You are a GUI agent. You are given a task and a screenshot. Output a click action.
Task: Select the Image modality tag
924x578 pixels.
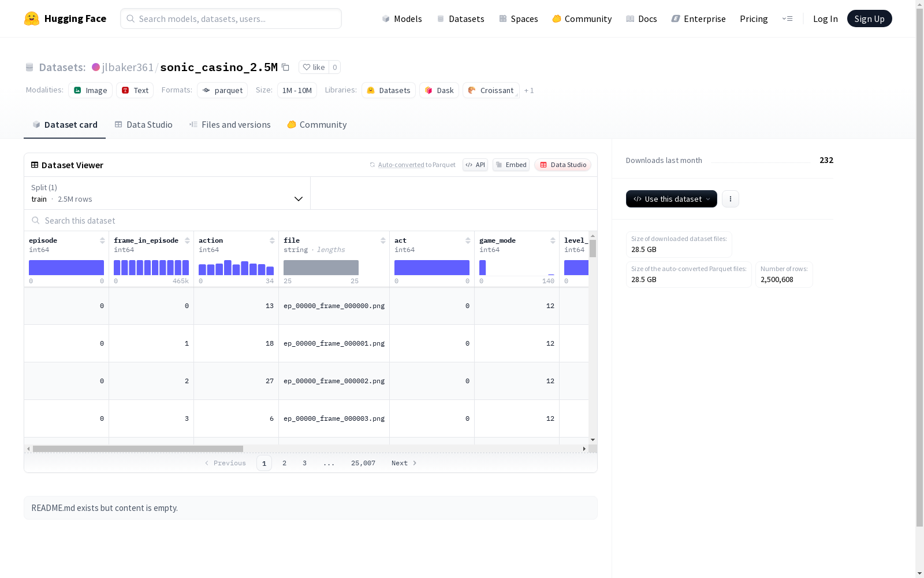click(91, 90)
